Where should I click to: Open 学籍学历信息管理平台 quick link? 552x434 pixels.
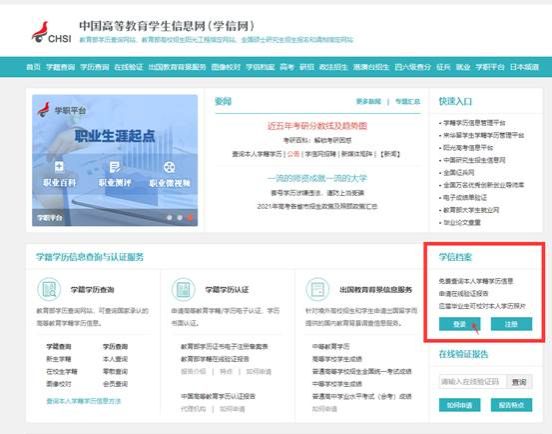pyautogui.click(x=474, y=123)
